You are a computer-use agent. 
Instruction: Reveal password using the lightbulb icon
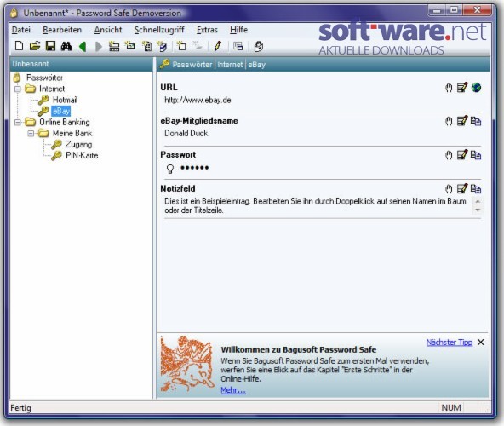(x=170, y=169)
